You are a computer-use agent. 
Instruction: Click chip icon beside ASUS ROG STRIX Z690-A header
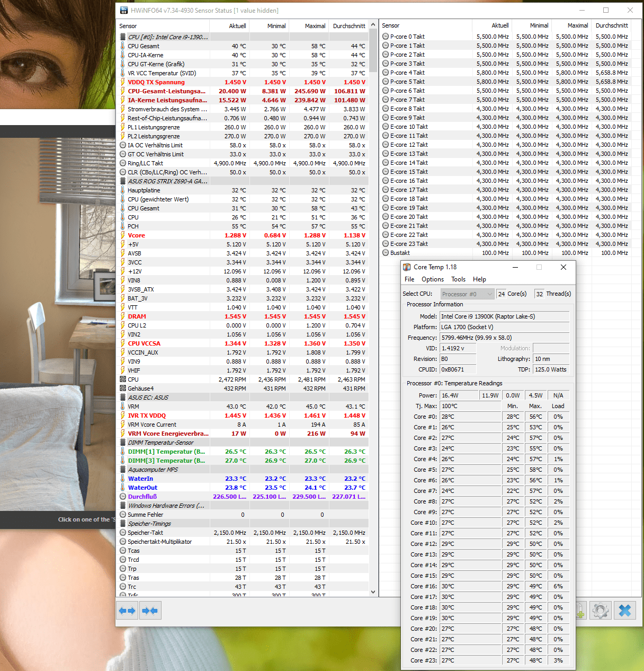click(123, 181)
